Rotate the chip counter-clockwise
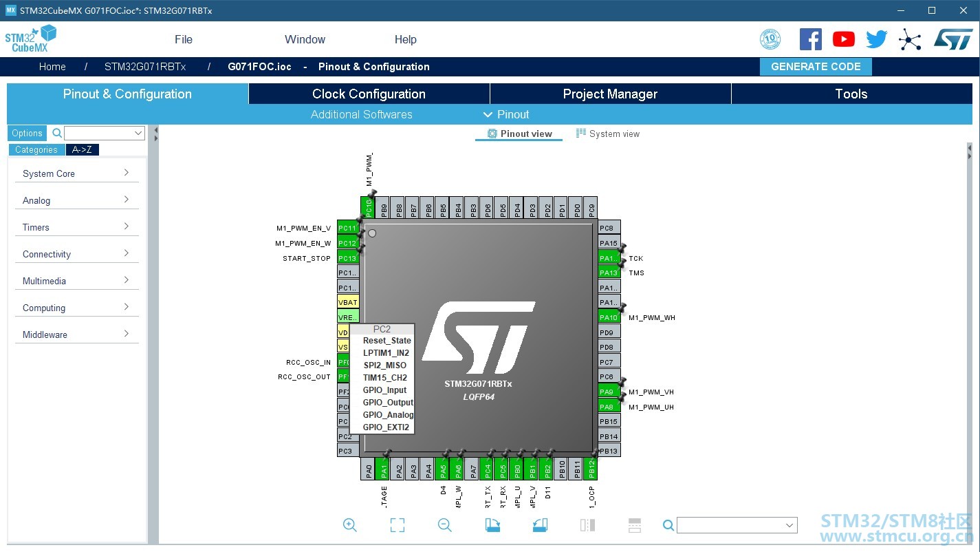Image resolution: width=980 pixels, height=552 pixels. click(x=540, y=525)
